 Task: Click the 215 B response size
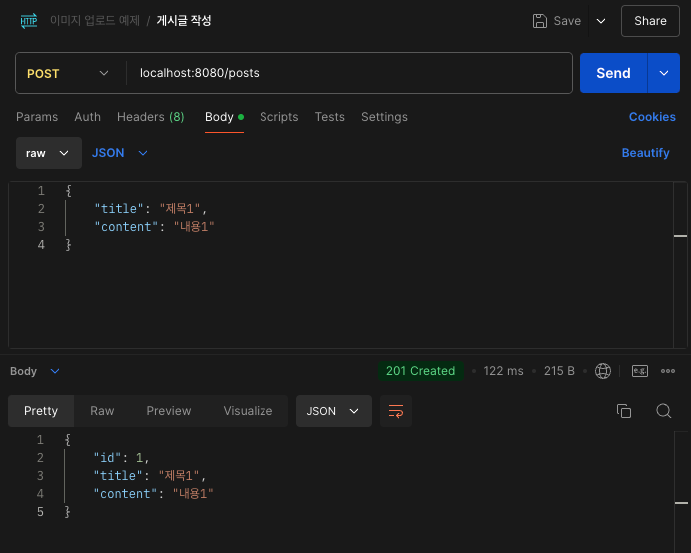(559, 371)
